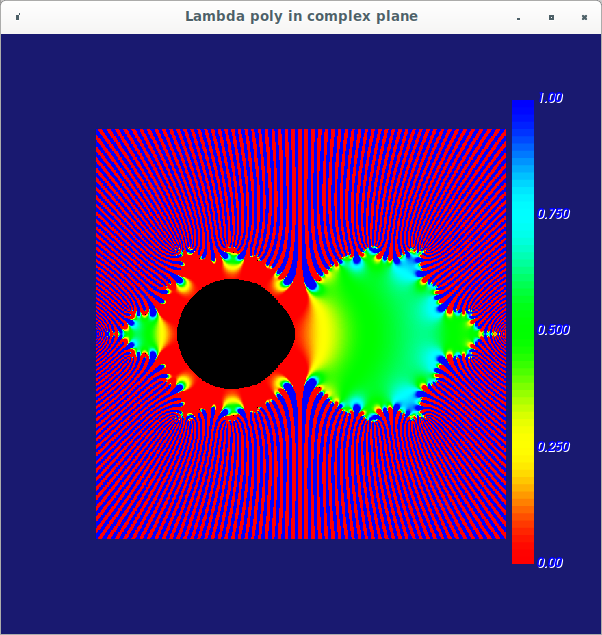
Task: Click the black stability region in the plot
Action: (x=236, y=334)
